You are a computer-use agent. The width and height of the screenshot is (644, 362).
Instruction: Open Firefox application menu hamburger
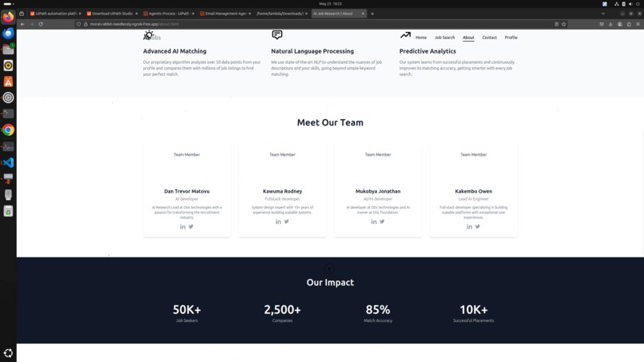pyautogui.click(x=638, y=24)
